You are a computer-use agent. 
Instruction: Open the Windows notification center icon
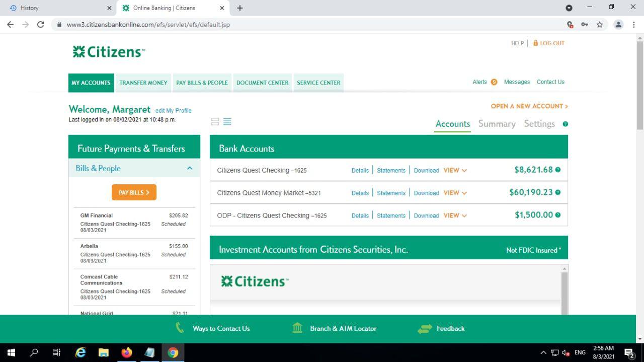[629, 352]
